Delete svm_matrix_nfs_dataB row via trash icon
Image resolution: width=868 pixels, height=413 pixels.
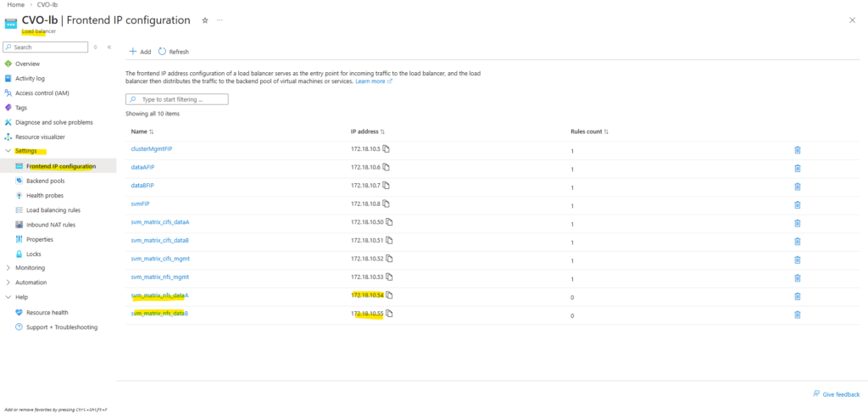click(797, 315)
